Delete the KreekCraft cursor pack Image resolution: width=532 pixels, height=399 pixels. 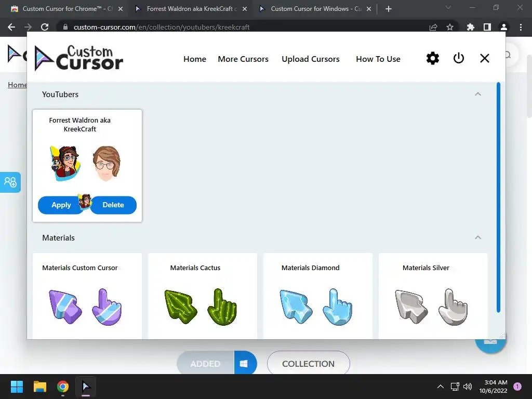point(113,205)
